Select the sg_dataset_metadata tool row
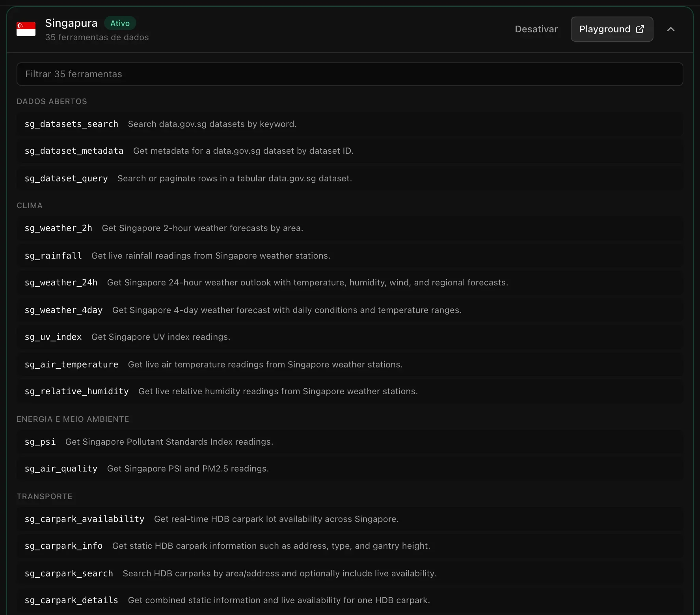 (350, 151)
